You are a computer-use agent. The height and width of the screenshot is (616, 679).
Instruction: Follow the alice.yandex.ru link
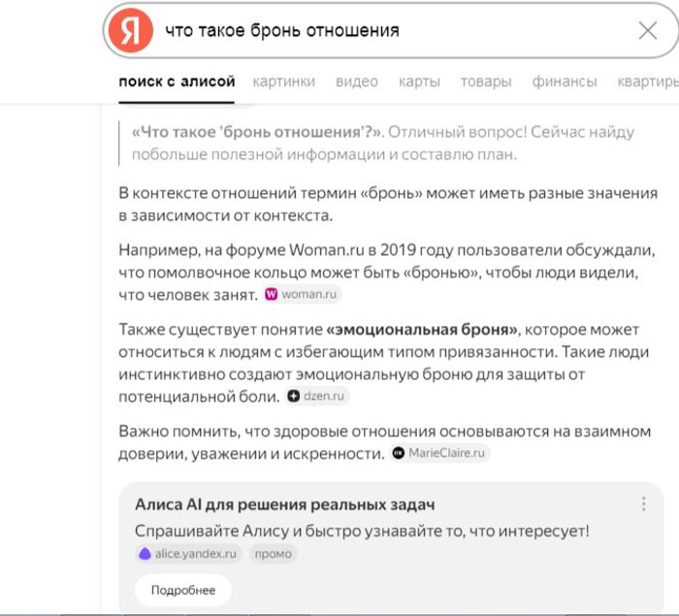coord(189,554)
